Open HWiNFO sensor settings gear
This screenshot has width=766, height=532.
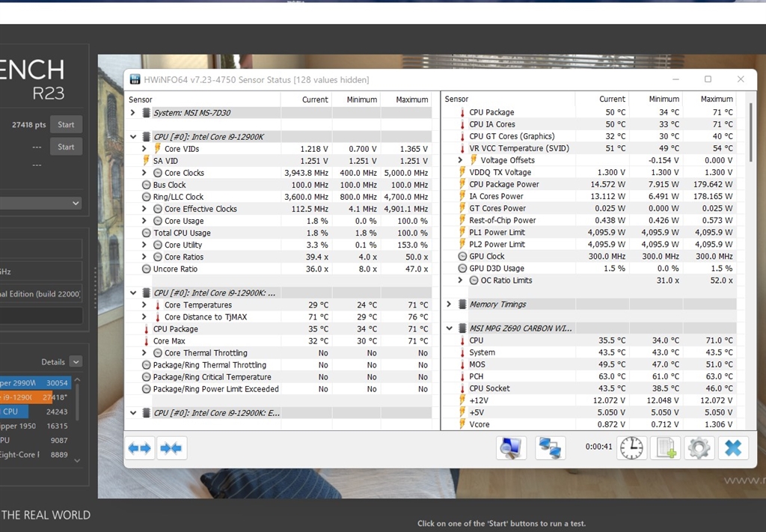(x=699, y=448)
